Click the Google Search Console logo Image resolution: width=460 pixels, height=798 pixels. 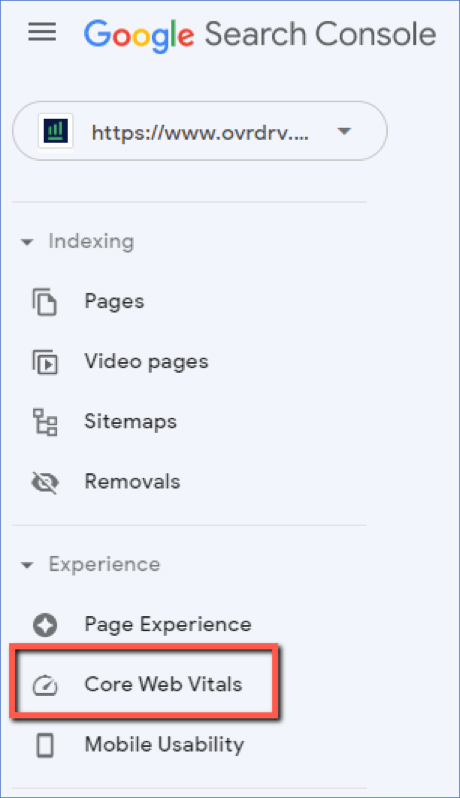tap(260, 35)
